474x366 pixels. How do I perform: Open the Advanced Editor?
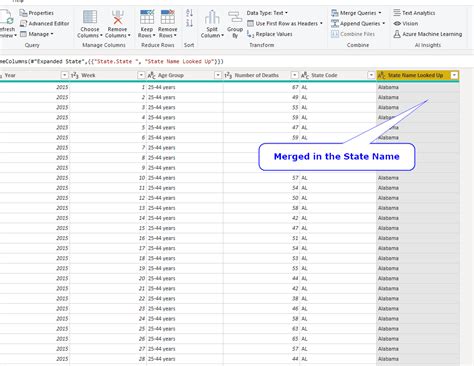[x=45, y=23]
